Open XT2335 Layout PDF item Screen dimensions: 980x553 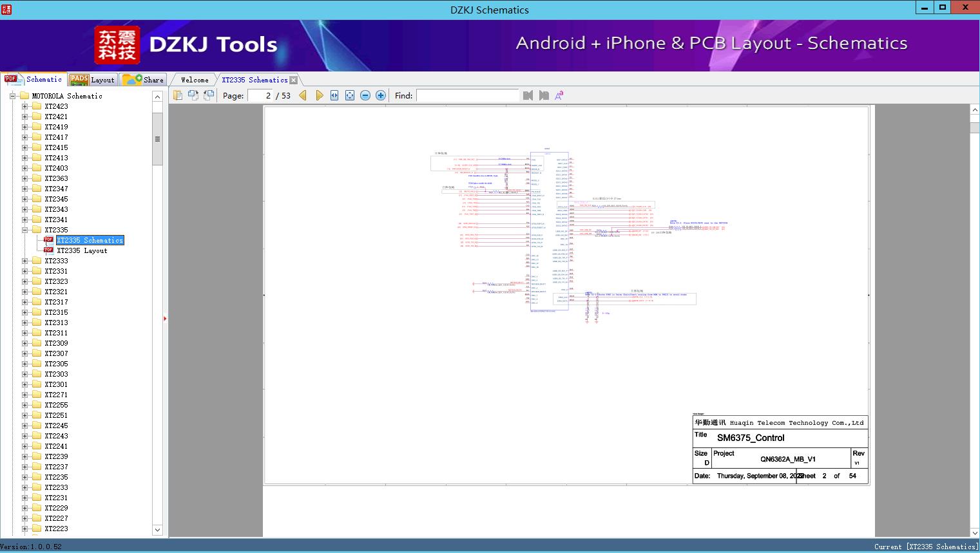tap(82, 250)
